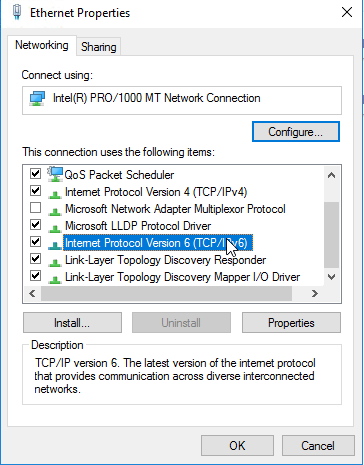
Task: Click the Microsoft LLDP Protocol Driver icon
Action: pyautogui.click(x=54, y=227)
